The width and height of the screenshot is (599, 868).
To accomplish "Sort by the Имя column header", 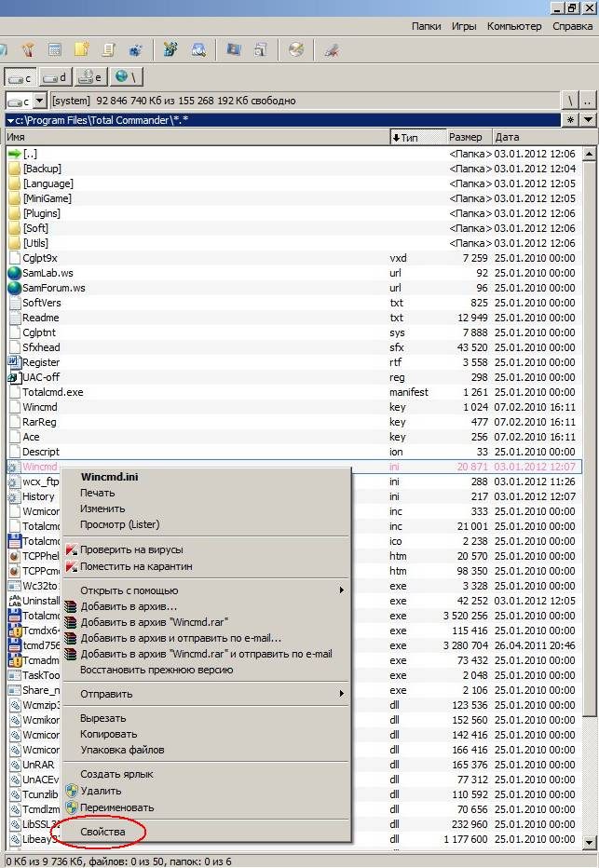I will click(x=197, y=137).
